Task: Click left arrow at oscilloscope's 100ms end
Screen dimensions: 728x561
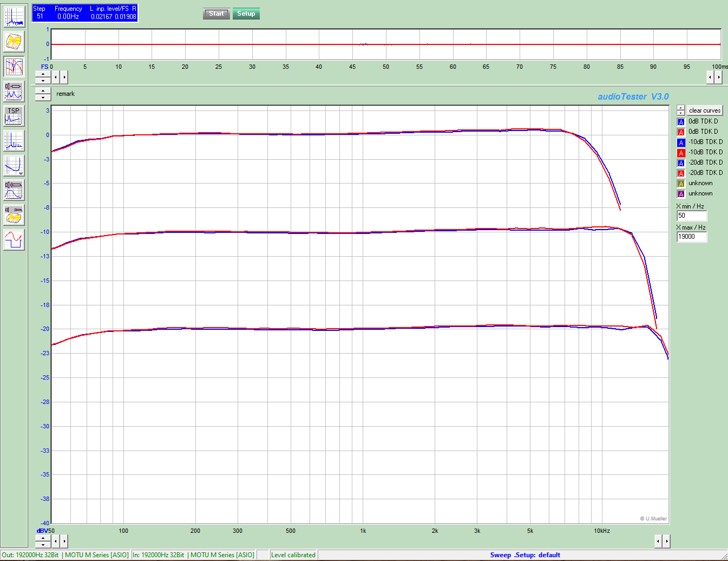Action: (x=710, y=77)
